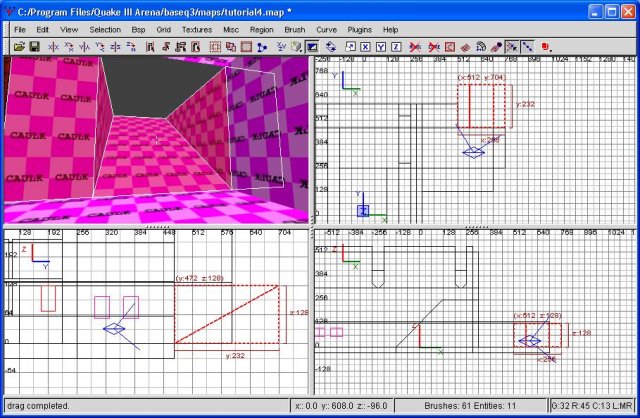
Task: Click the 'G:32 R:45 C:13 L:MR' status field
Action: (x=592, y=406)
